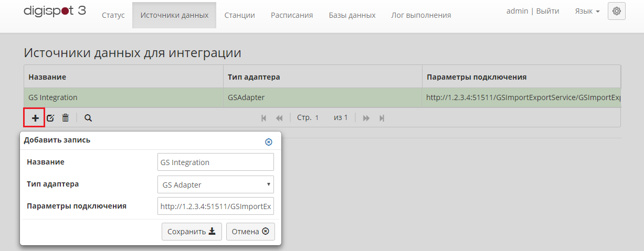
Task: Click the Выйти logout link
Action: [547, 11]
